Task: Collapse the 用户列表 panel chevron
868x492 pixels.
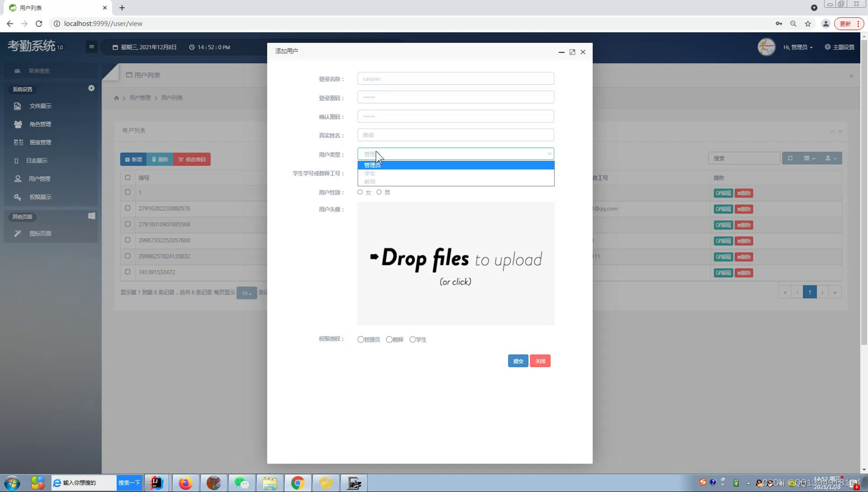Action: point(832,132)
